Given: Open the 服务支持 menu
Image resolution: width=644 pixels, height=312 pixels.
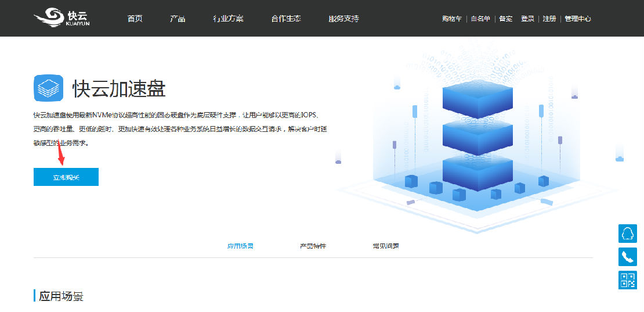Looking at the screenshot, I should [343, 19].
